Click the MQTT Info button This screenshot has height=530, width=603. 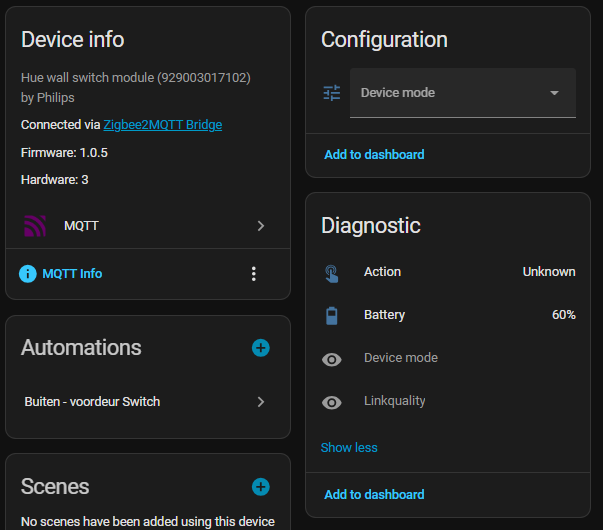point(72,274)
